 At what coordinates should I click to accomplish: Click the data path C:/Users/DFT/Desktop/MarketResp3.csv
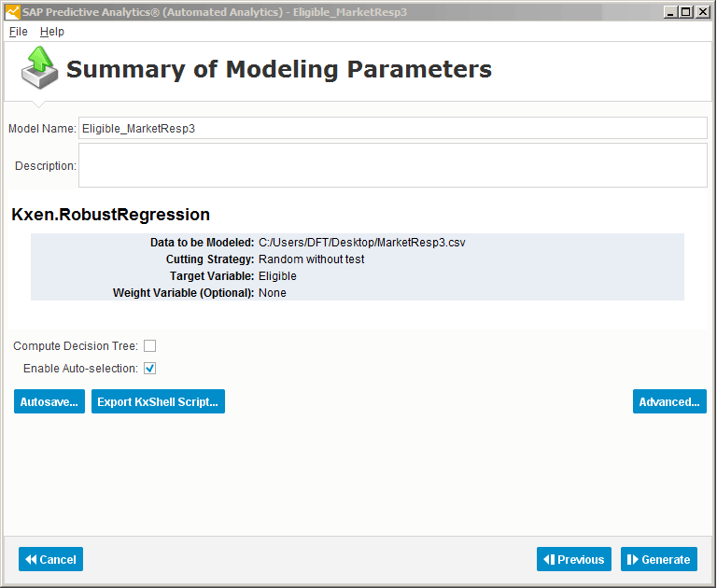(361, 243)
